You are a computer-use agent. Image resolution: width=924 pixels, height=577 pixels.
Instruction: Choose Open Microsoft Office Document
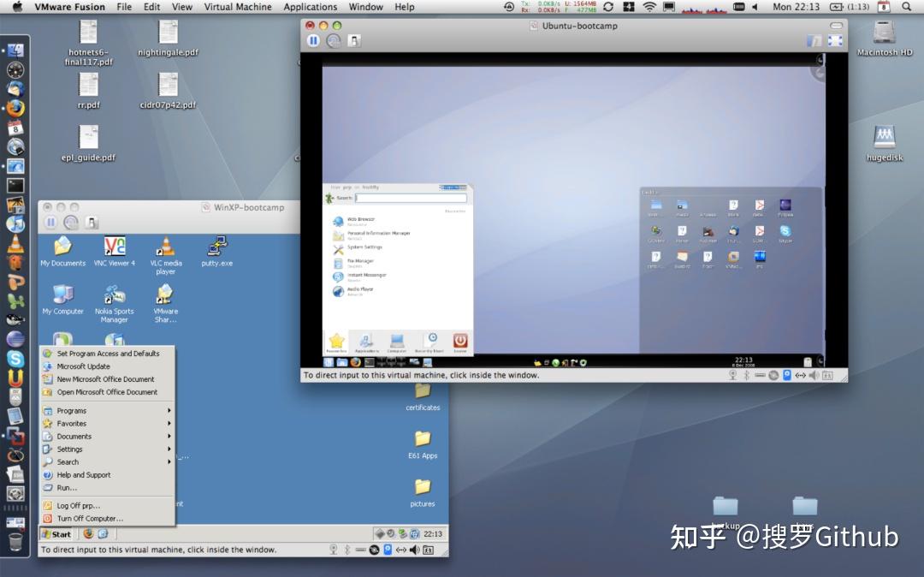[107, 393]
